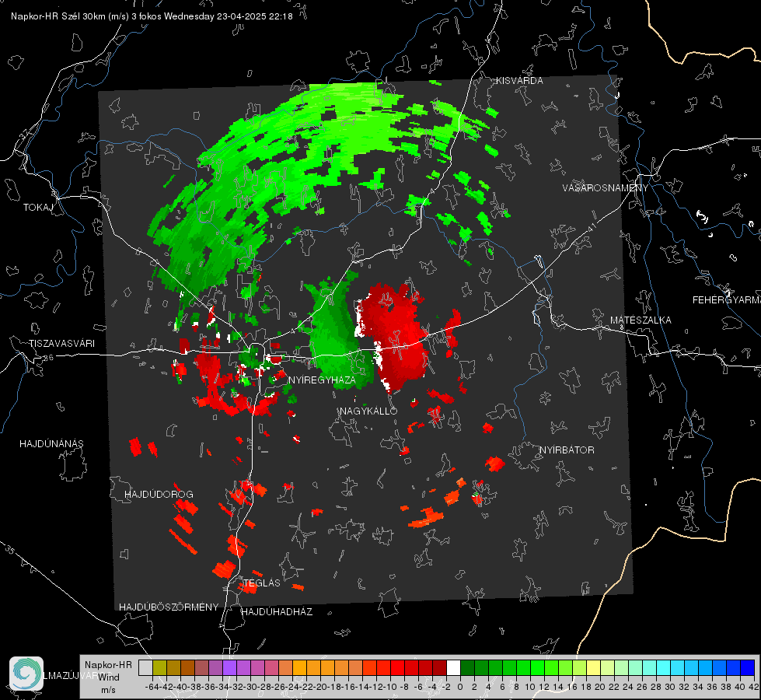Select the HAJDÚNÁNÁS label
Viewport: 761px width, 700px height.
51,444
